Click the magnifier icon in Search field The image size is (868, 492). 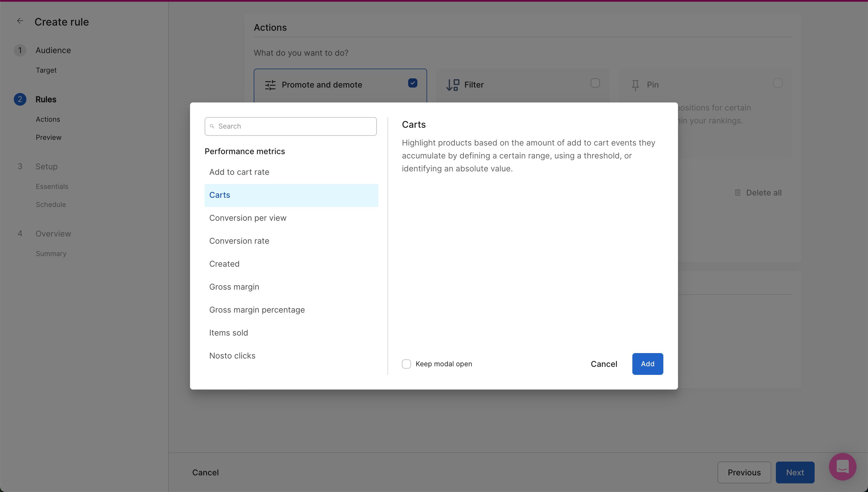point(212,126)
